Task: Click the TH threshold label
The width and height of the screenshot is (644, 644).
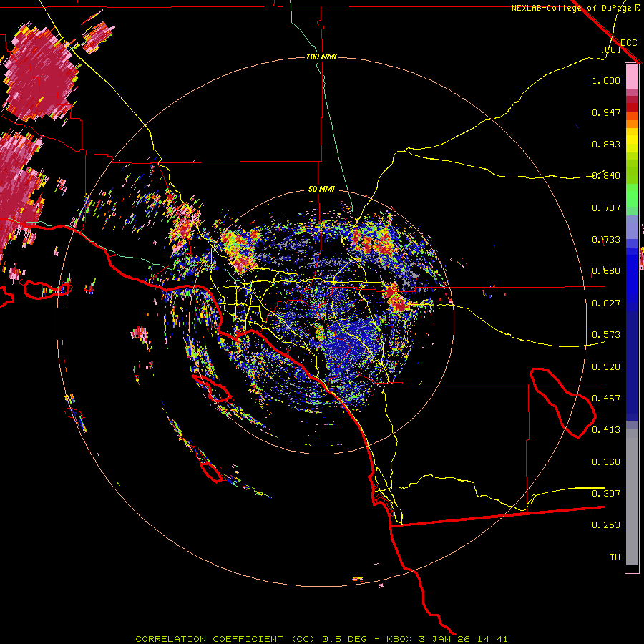Action: point(615,557)
